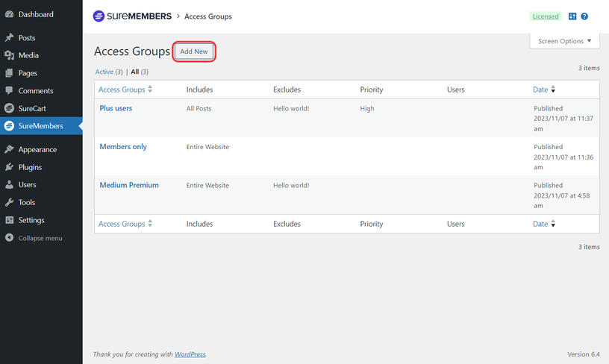
Task: Click Members only published date
Action: 563,157
